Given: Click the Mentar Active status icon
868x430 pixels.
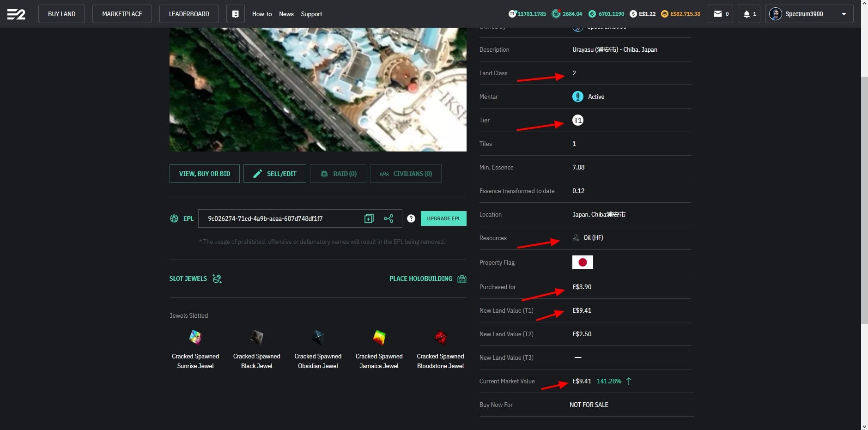Looking at the screenshot, I should (577, 97).
